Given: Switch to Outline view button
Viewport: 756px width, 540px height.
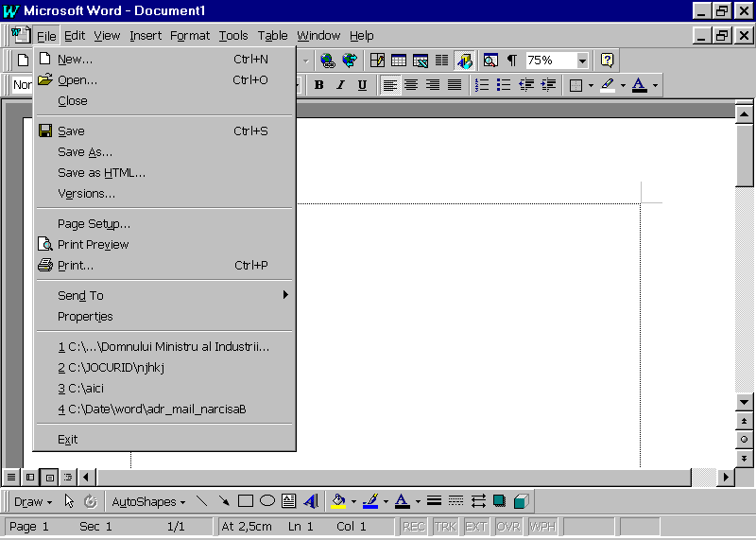Looking at the screenshot, I should point(68,478).
